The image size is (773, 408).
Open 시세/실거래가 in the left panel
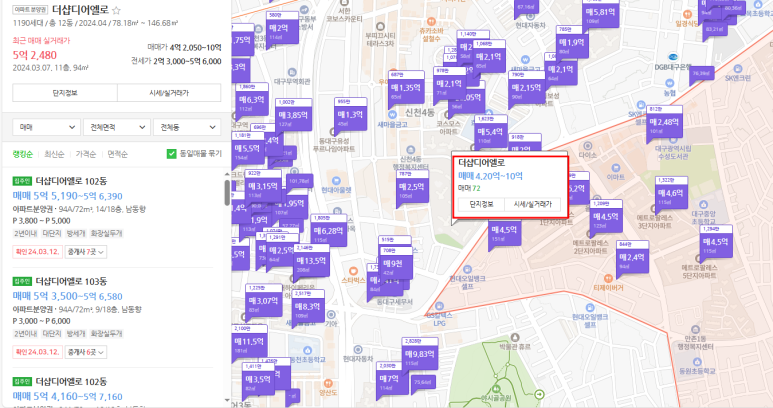pyautogui.click(x=169, y=93)
